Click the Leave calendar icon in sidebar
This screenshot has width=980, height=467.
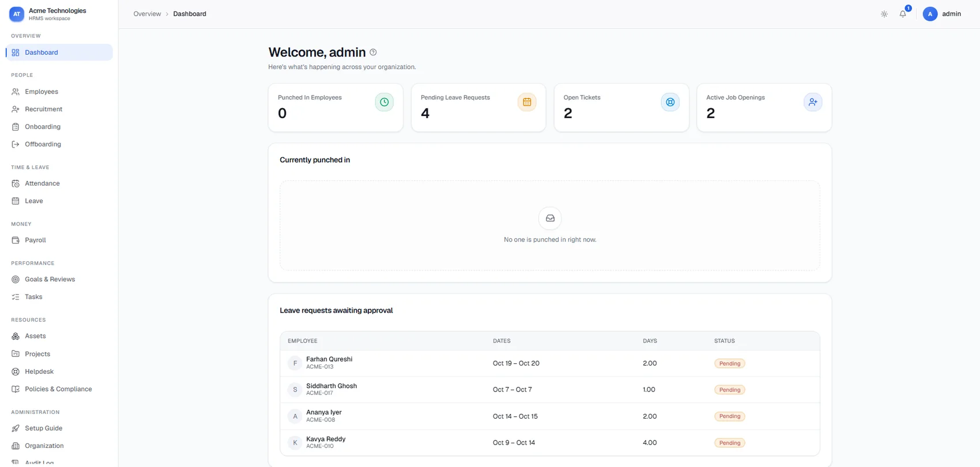pyautogui.click(x=16, y=201)
